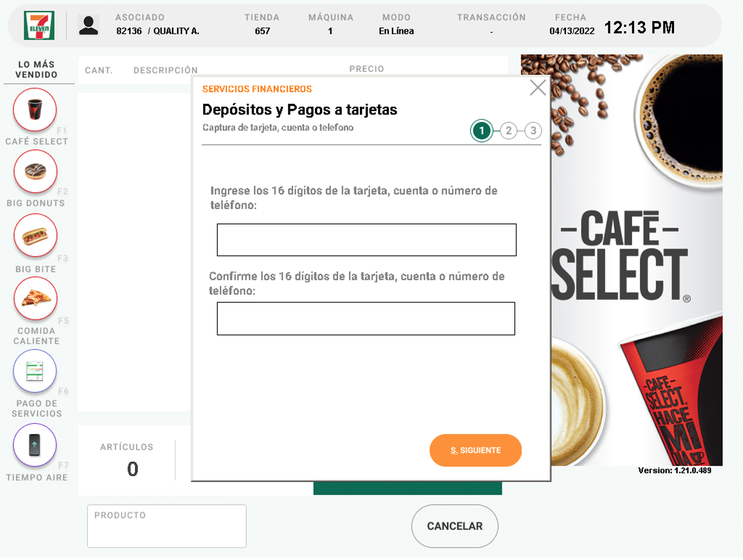Image resolution: width=743 pixels, height=560 pixels.
Task: Select the Café Select coffee cup icon
Action: (x=35, y=110)
